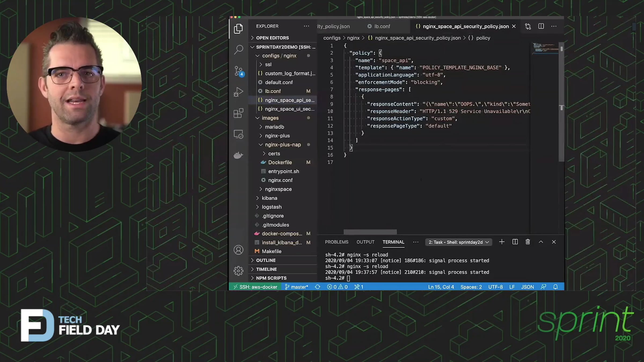
Task: Open editor More Actions ellipsis
Action: [554, 26]
